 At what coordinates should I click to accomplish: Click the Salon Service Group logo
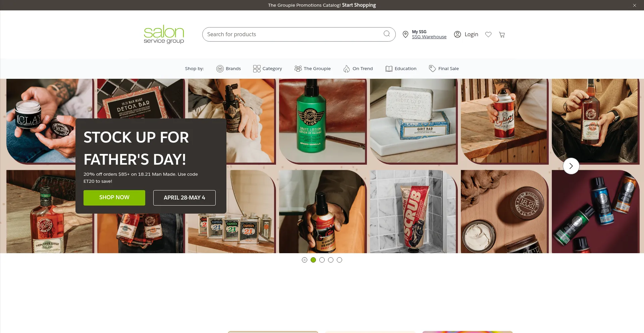click(164, 34)
